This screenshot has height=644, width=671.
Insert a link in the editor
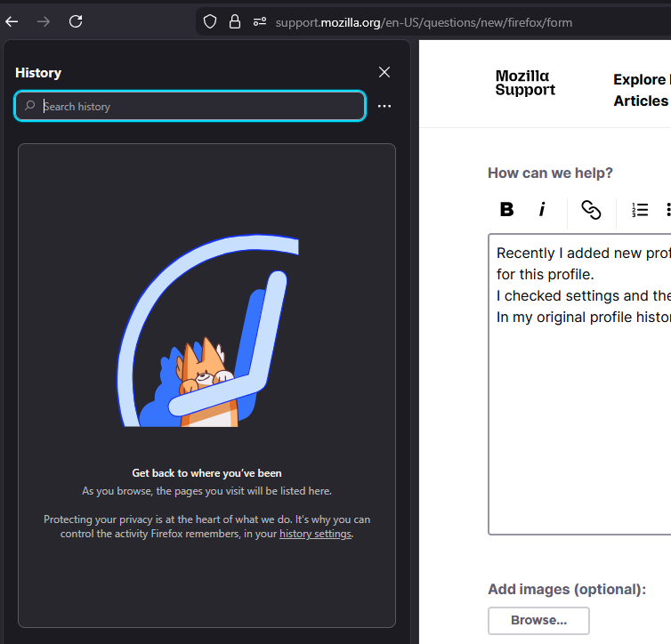click(x=591, y=210)
